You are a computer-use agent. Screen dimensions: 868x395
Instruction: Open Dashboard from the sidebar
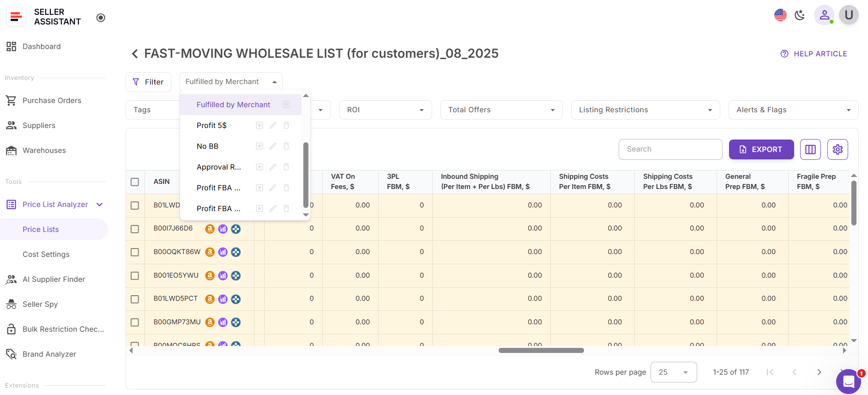pos(42,46)
